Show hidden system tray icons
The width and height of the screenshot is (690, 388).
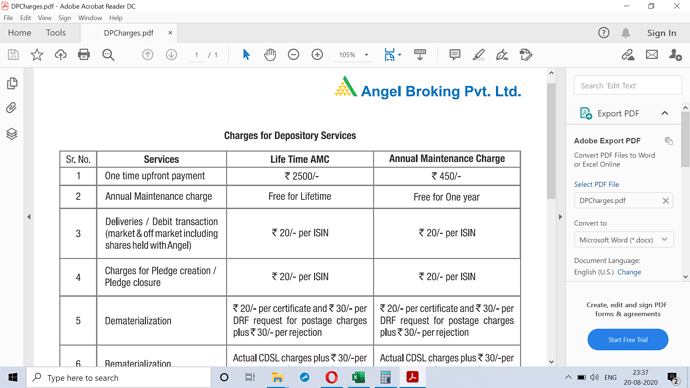click(x=568, y=377)
